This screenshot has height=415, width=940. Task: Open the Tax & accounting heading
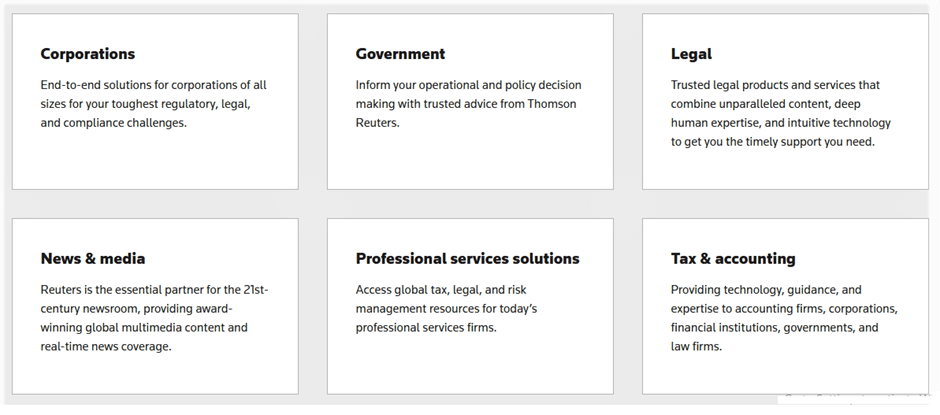coord(733,258)
